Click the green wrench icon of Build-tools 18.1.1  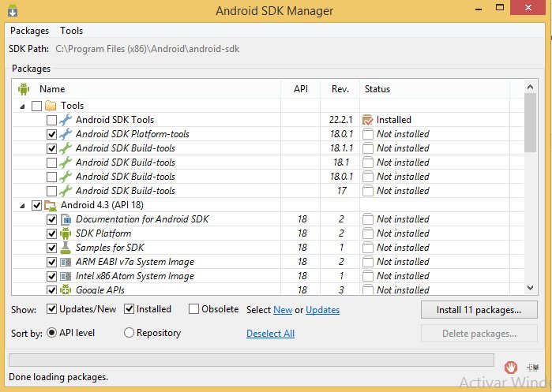(x=66, y=148)
